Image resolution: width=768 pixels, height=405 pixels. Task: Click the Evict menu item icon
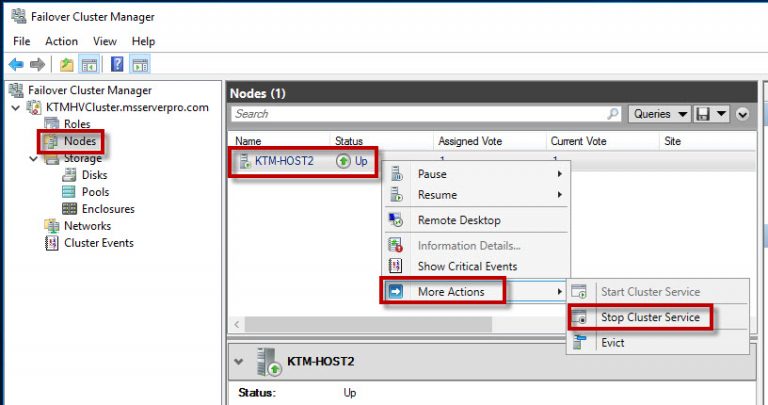(579, 342)
